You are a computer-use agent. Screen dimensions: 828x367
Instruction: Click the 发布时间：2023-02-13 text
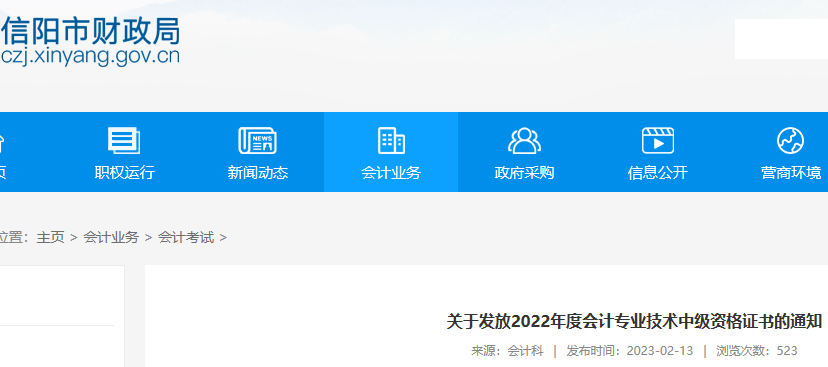coord(629,351)
